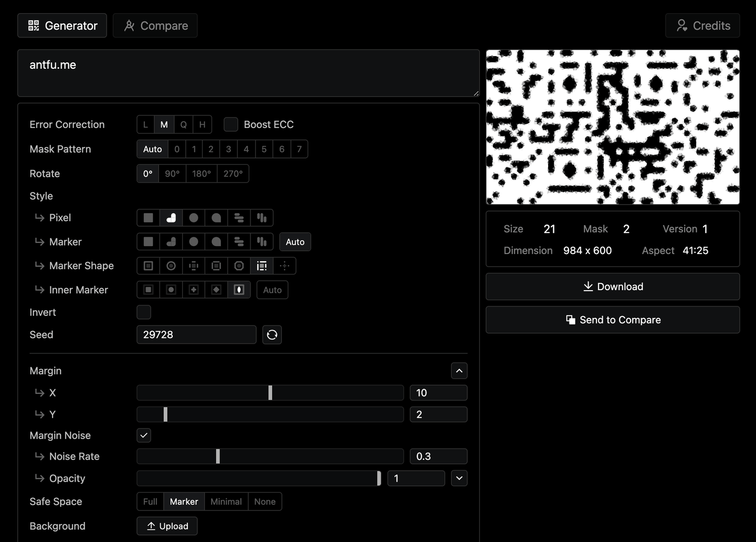Select the diamond Inner Marker style
The image size is (756, 542).
[216, 290]
